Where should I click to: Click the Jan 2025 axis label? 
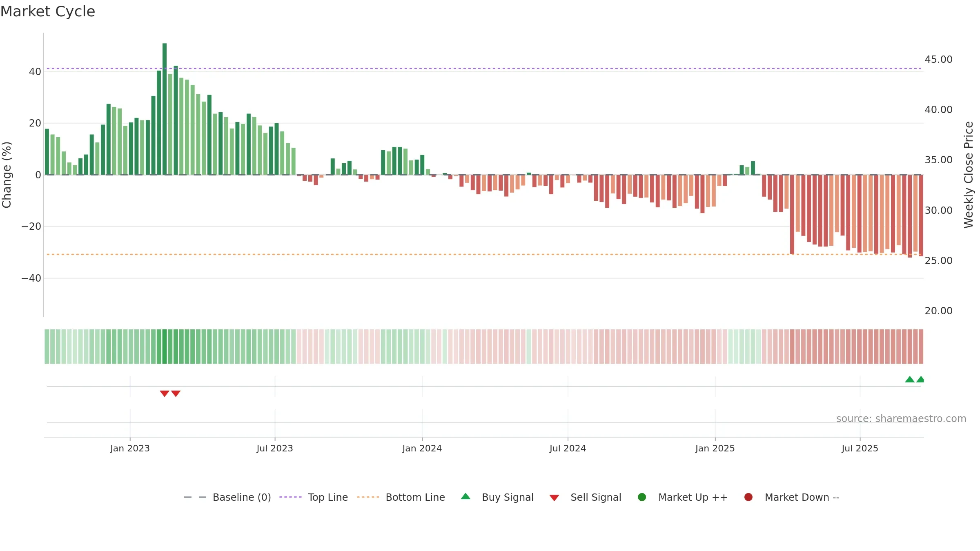click(715, 449)
